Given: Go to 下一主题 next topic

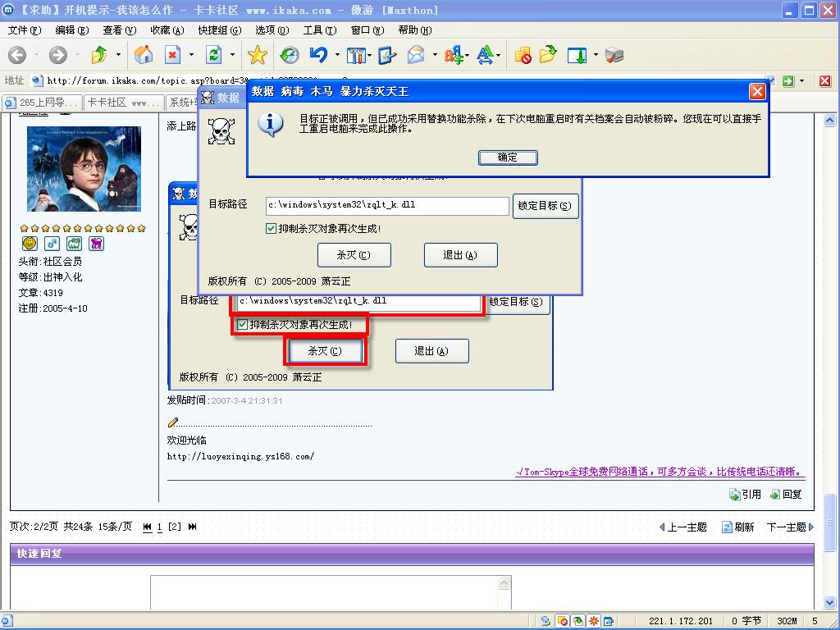Looking at the screenshot, I should (790, 527).
